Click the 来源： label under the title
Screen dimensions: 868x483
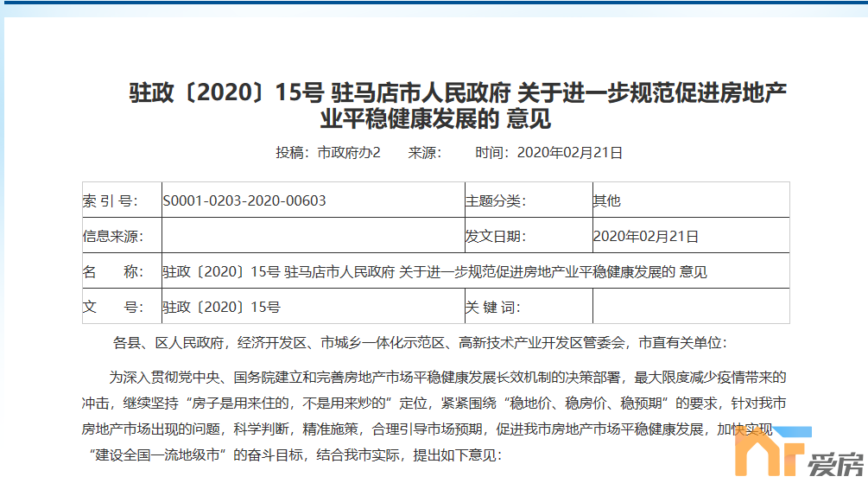click(x=425, y=152)
